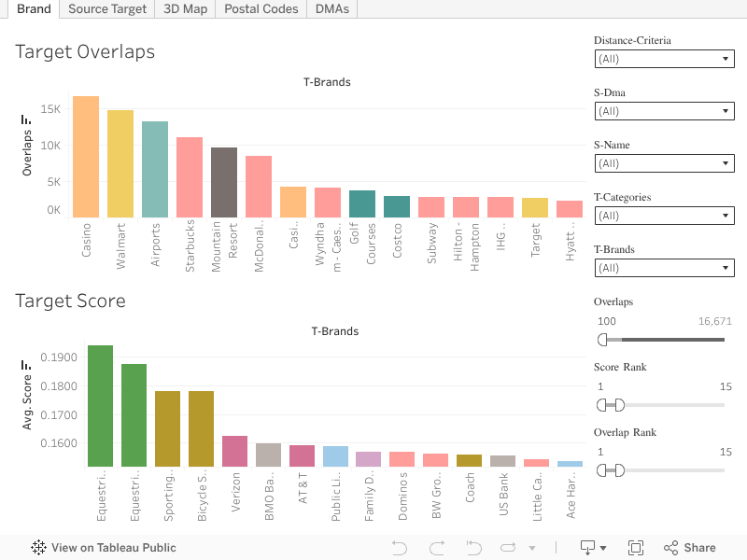Click the Share button

tap(689, 548)
